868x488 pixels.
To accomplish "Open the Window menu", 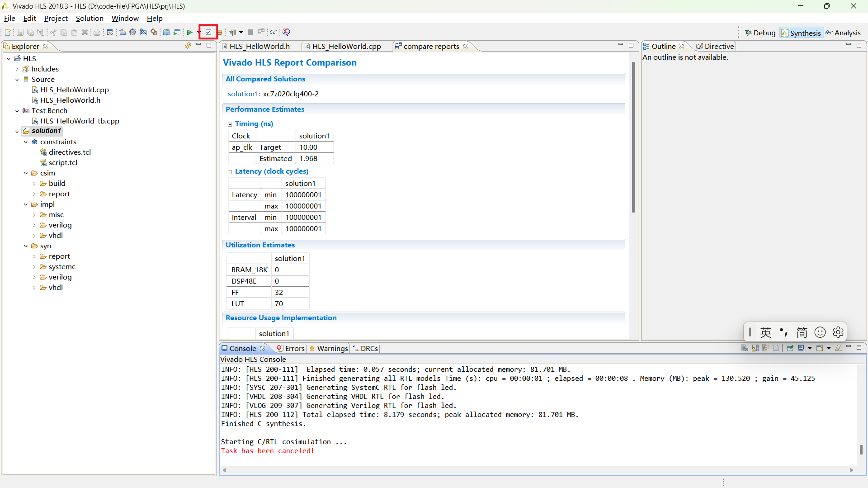I will pyautogui.click(x=125, y=19).
